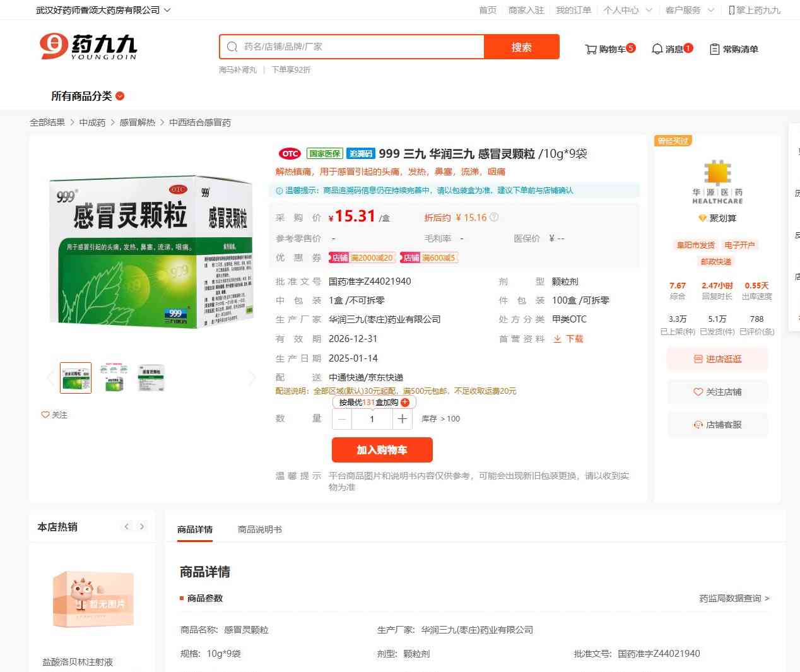Add the product to cart 加入购物车
This screenshot has width=800, height=672.
(x=382, y=450)
